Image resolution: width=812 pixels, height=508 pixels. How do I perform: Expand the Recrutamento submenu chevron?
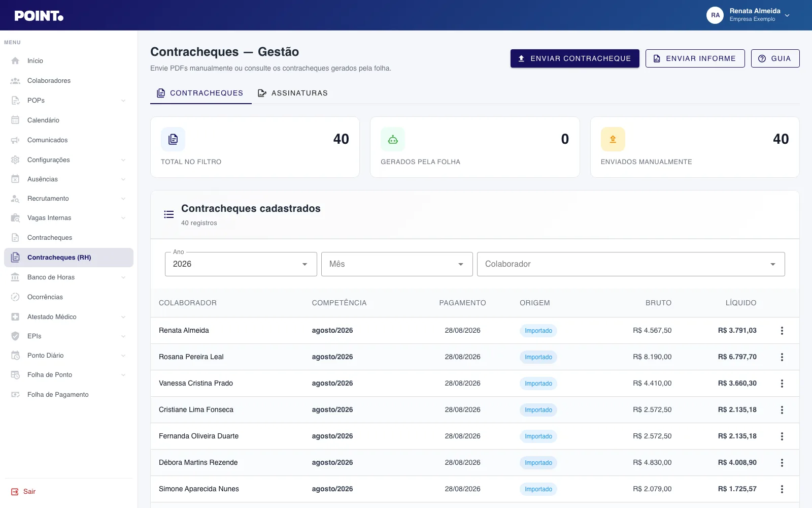123,199
